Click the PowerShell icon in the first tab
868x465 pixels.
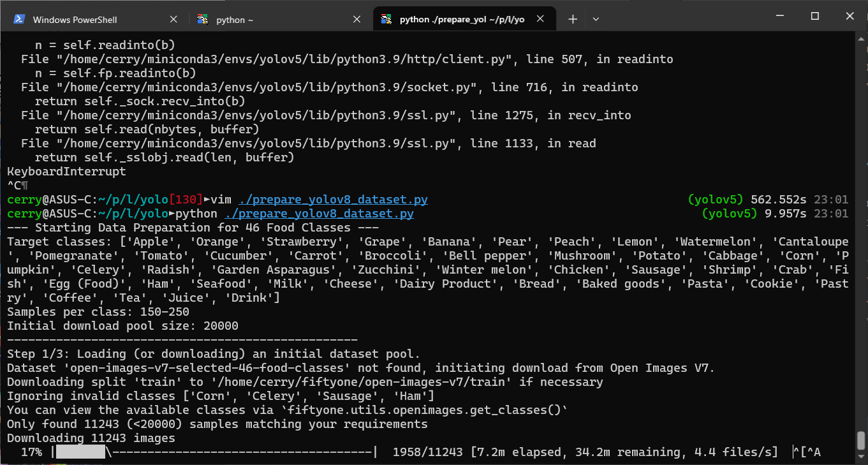click(20, 19)
